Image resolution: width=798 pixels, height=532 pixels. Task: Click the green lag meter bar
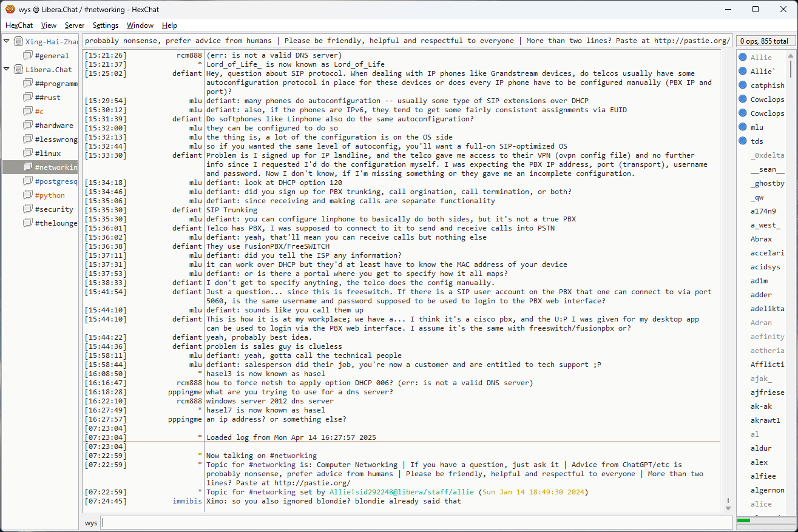(x=743, y=520)
